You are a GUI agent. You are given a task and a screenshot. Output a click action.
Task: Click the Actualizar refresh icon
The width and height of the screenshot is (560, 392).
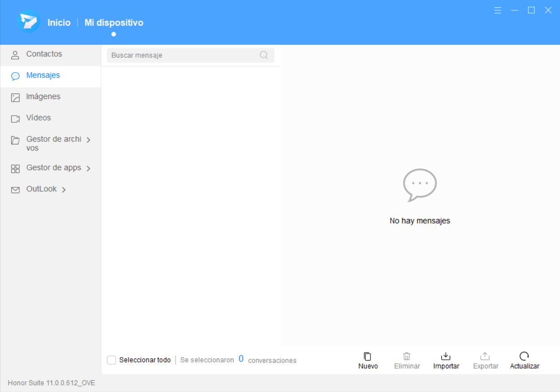point(524,357)
